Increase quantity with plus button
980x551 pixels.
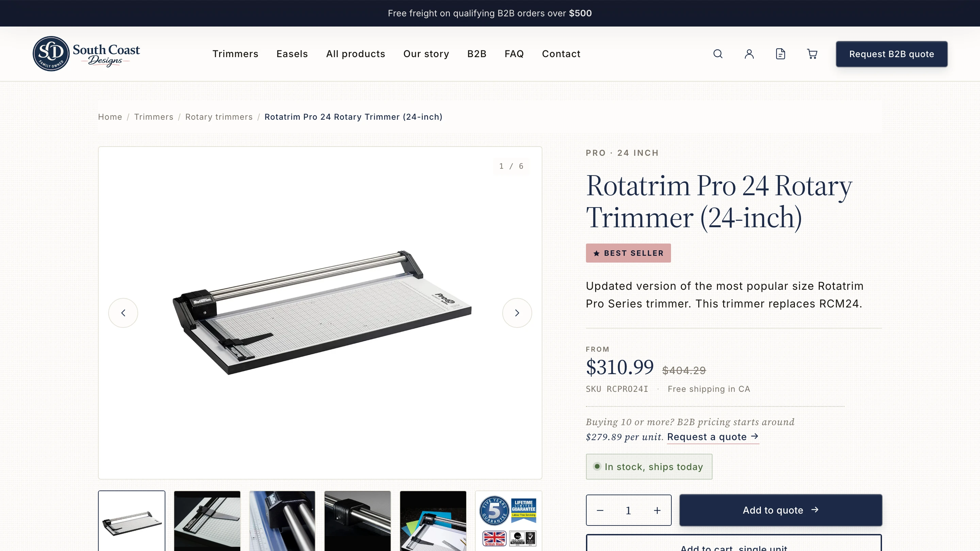click(x=657, y=510)
